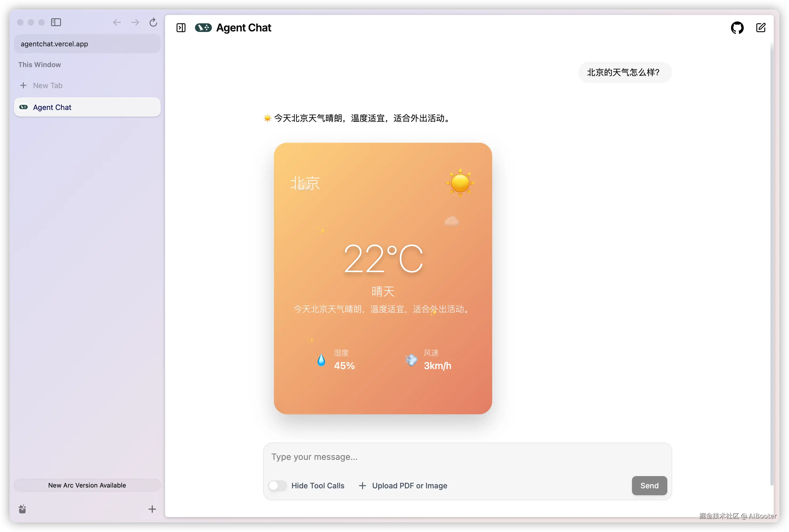Click the agentchat.vercel.app address bar
Image resolution: width=789 pixels, height=532 pixels.
tap(87, 44)
